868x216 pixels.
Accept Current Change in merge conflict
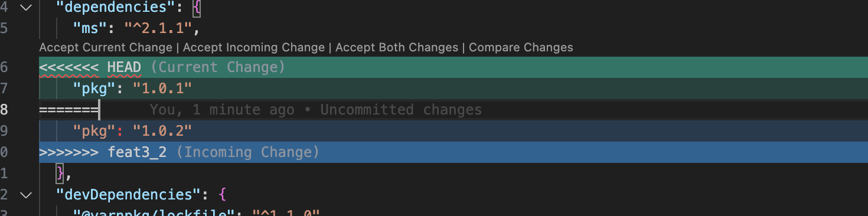pos(106,47)
